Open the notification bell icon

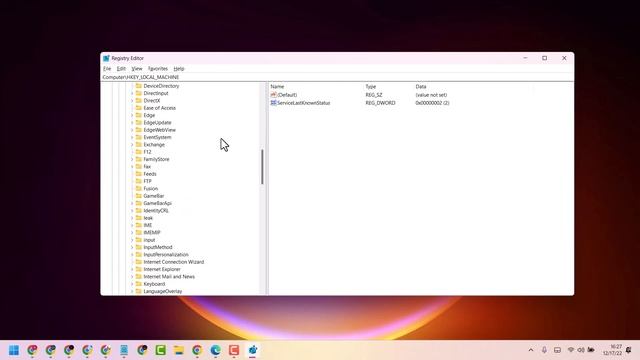[629, 350]
